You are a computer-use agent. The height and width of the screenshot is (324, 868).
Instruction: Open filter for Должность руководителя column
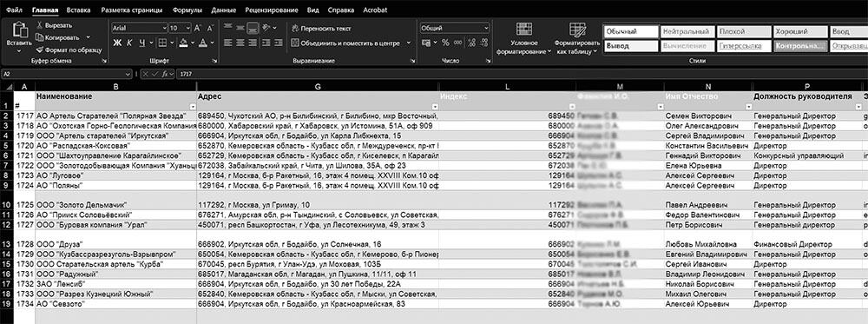(858, 106)
